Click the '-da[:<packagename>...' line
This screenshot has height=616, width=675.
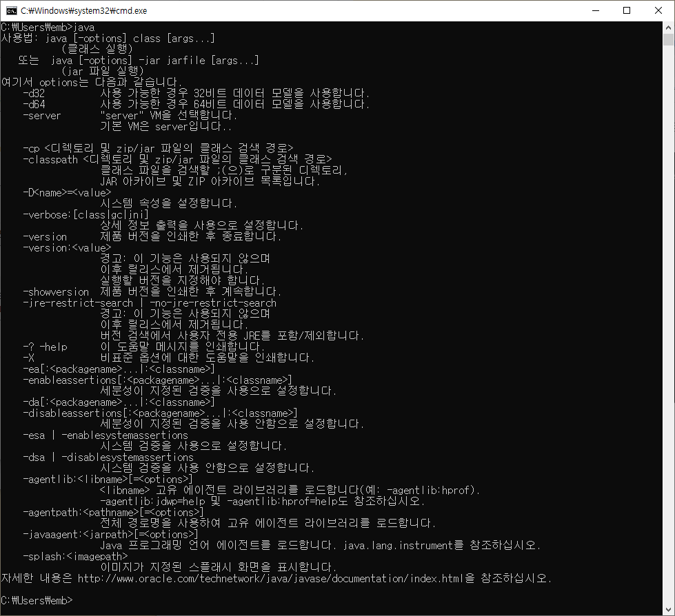pos(119,402)
